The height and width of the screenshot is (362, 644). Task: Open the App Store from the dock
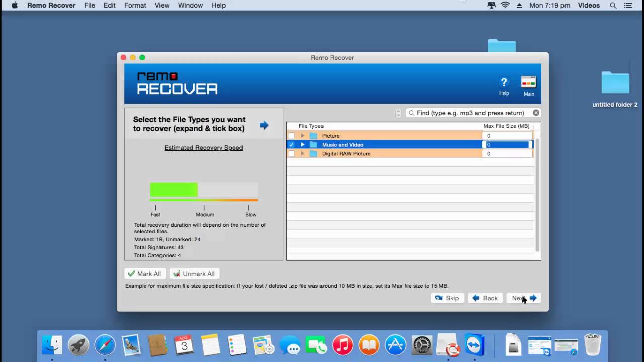pos(395,345)
